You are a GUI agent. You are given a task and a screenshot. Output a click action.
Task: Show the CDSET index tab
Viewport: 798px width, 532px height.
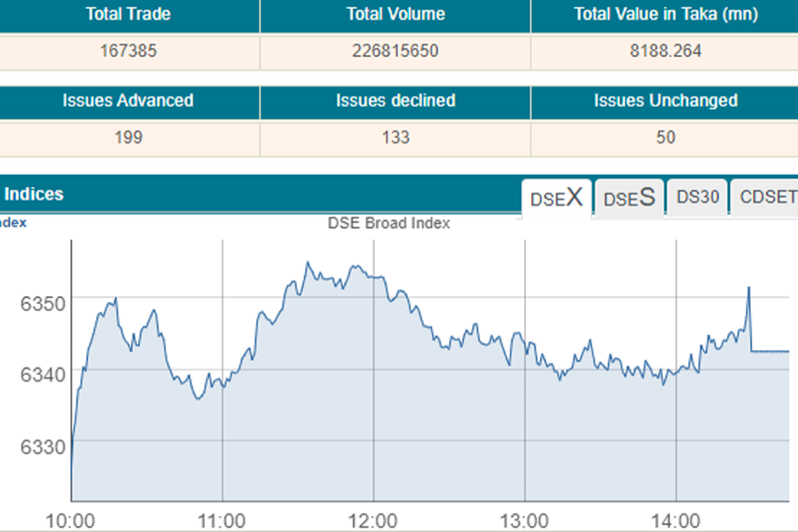pos(767,197)
